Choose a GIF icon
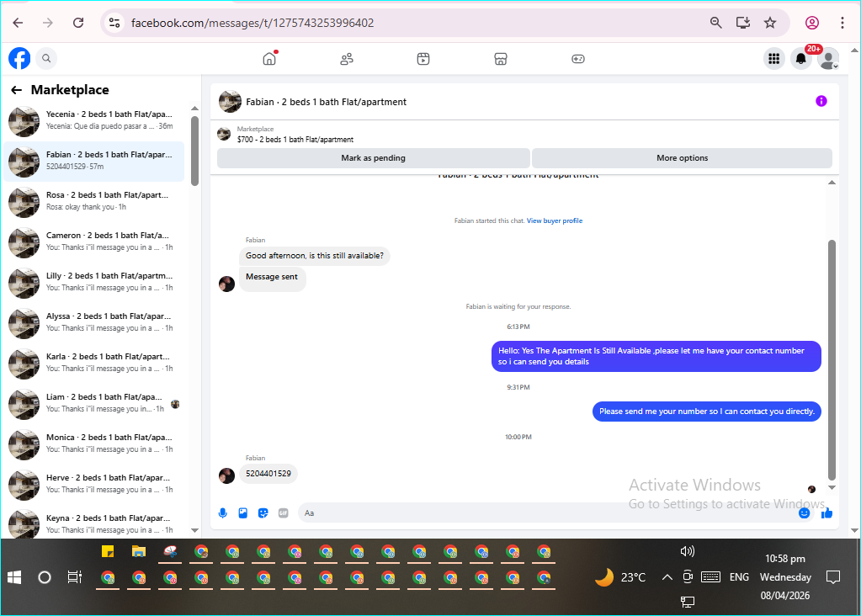The width and height of the screenshot is (861, 616). [284, 512]
